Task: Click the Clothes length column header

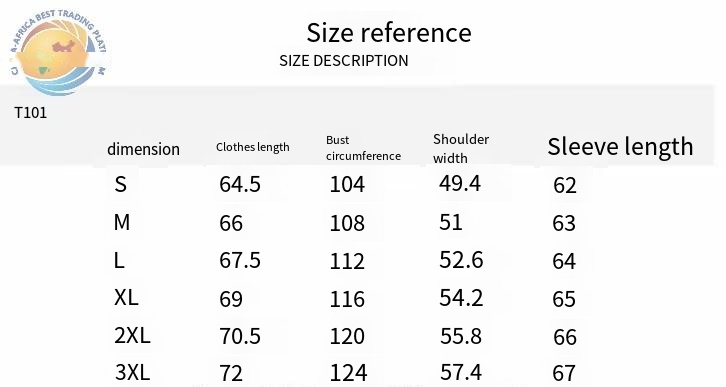Action: 253,147
